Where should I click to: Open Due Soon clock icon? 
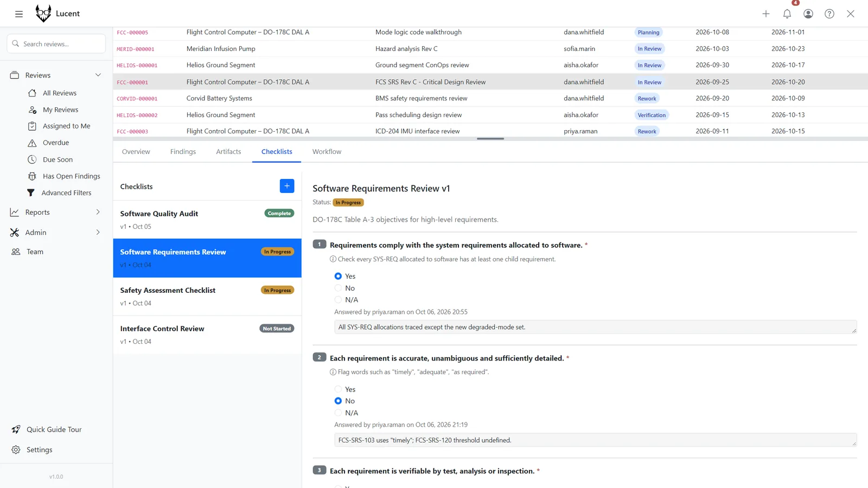(33, 159)
